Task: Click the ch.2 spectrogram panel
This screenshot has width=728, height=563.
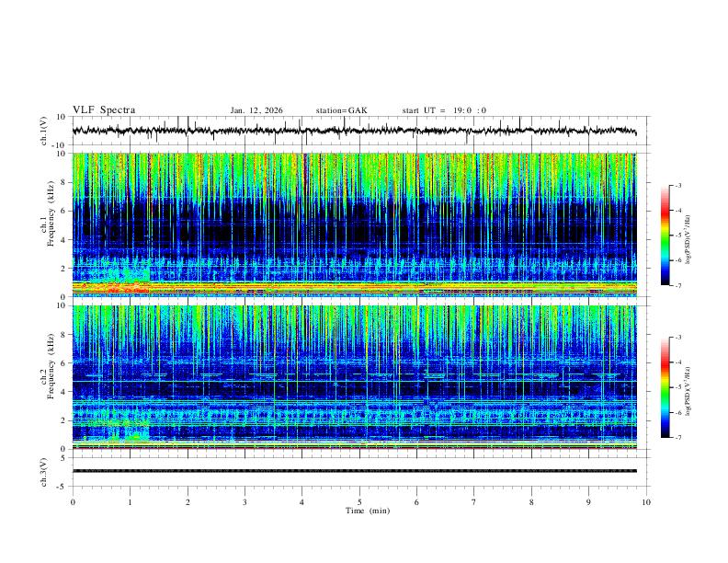Action: click(x=354, y=377)
